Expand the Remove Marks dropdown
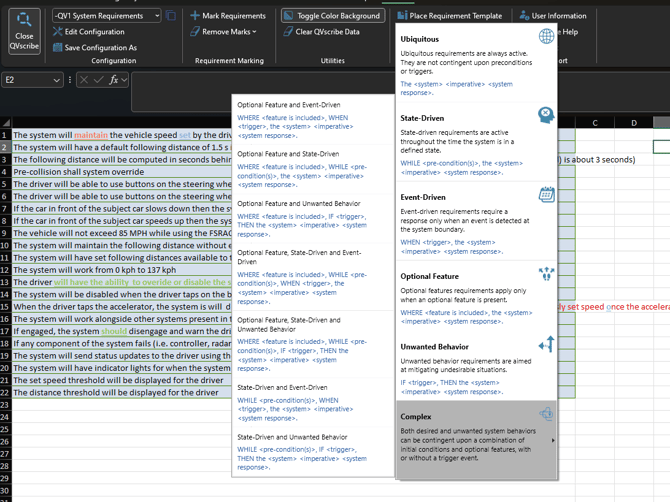 click(x=228, y=32)
